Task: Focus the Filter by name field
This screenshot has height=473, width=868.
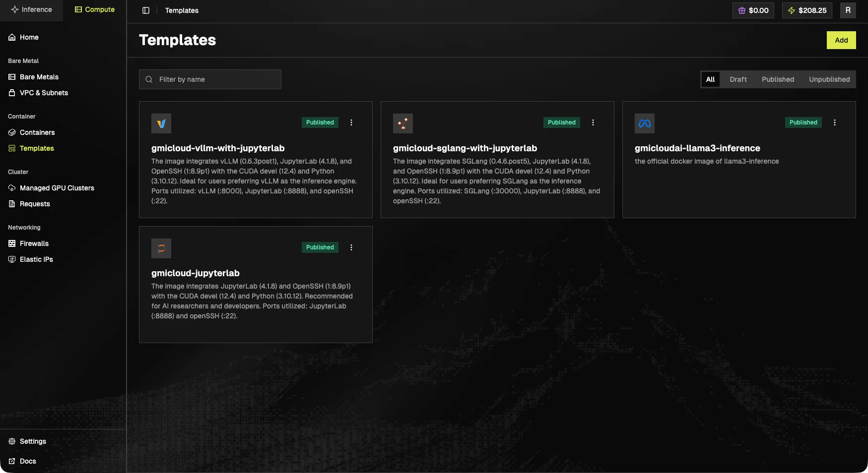Action: pyautogui.click(x=210, y=79)
